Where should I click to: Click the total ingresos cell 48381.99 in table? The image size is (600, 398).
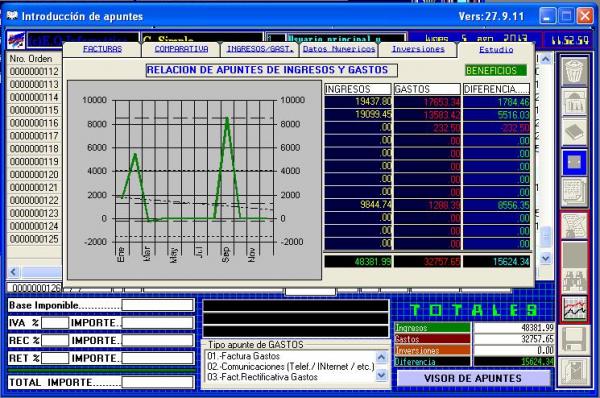pos(358,262)
